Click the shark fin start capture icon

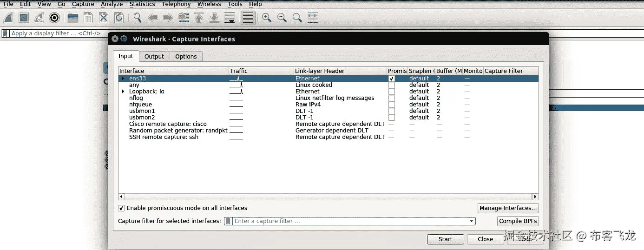(x=8, y=18)
